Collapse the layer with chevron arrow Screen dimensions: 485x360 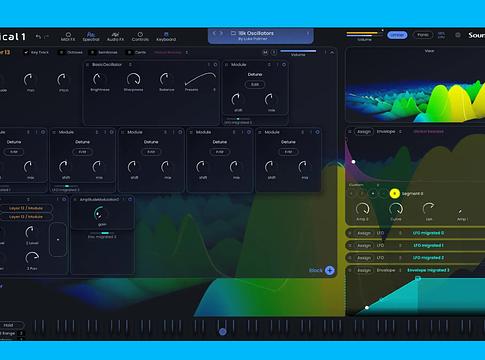coord(332,52)
